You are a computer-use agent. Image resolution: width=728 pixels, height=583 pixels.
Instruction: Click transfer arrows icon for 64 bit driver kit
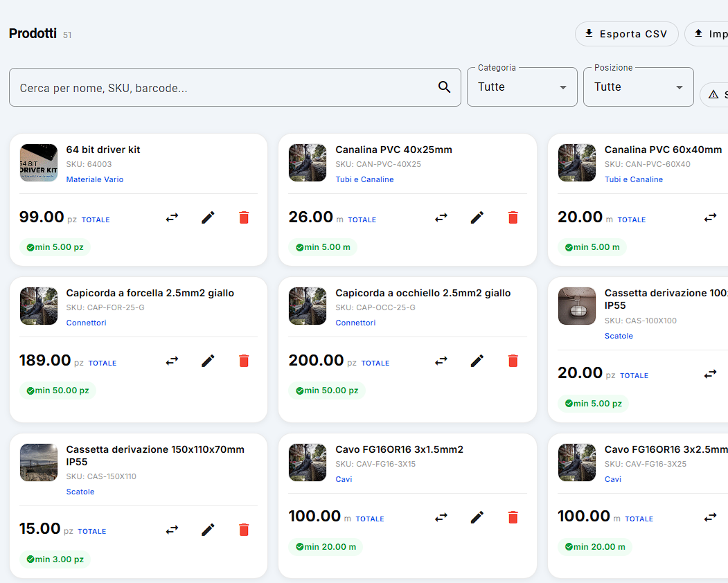(x=172, y=217)
